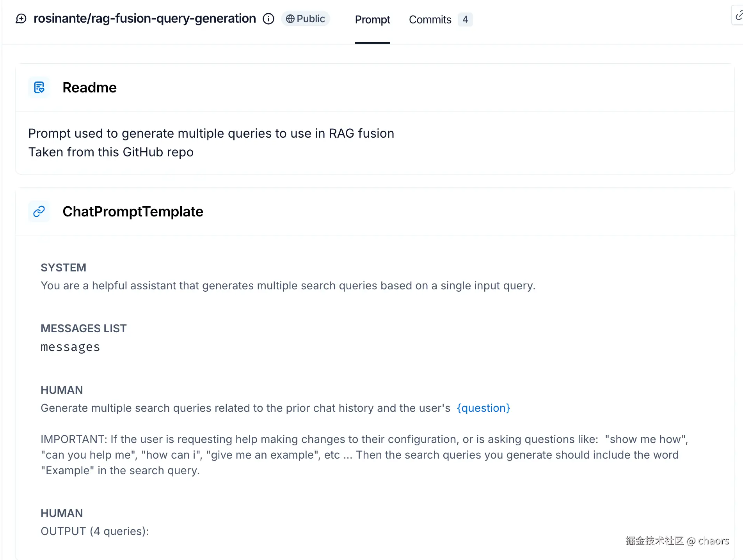The height and width of the screenshot is (560, 743).
Task: Click the Readme description about RAG fusion
Action: point(211,133)
